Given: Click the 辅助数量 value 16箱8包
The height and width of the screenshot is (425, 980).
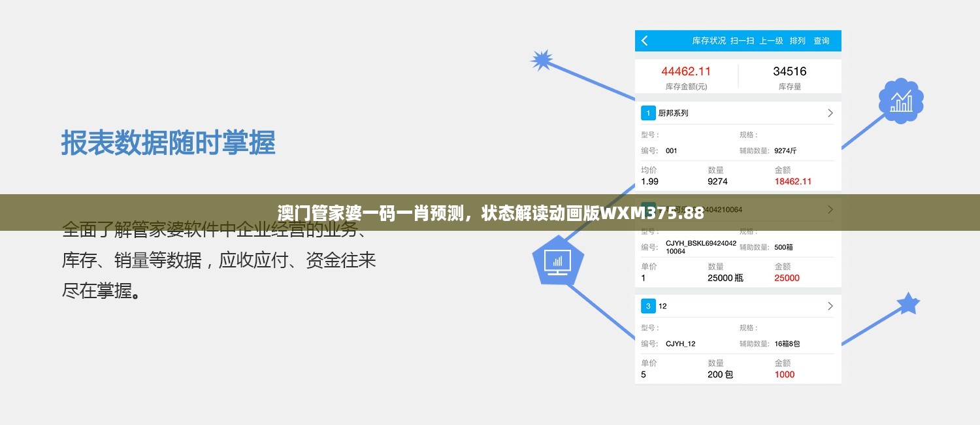Looking at the screenshot, I should pyautogui.click(x=787, y=343).
